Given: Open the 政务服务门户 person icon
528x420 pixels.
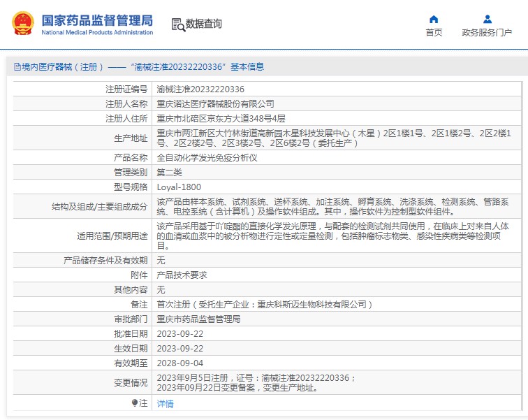Looking at the screenshot, I should (x=487, y=19).
